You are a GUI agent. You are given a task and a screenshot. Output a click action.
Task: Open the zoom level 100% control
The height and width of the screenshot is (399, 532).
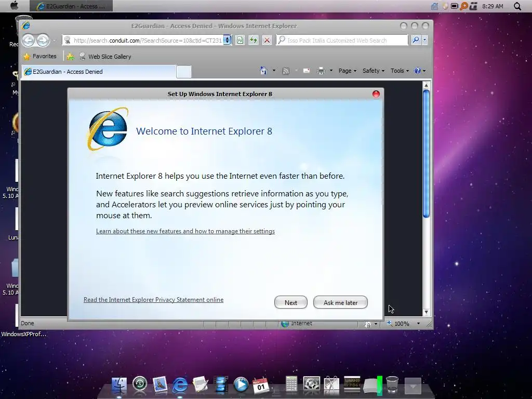point(399,324)
